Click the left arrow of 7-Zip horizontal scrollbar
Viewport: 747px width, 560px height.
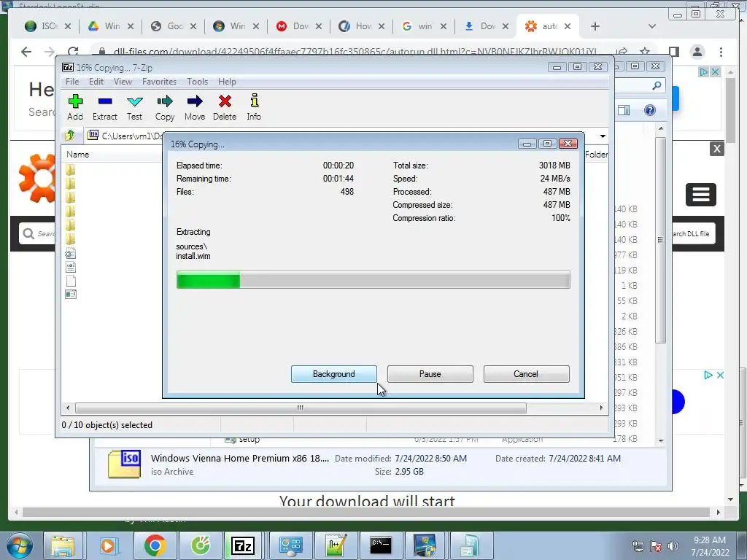click(68, 408)
